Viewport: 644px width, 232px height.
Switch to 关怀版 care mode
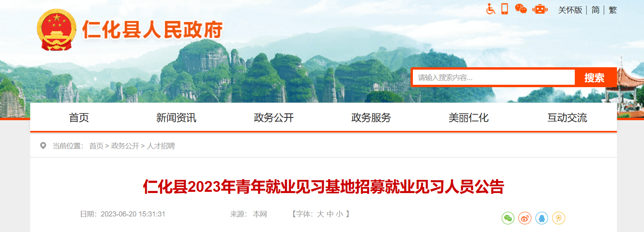pos(570,10)
